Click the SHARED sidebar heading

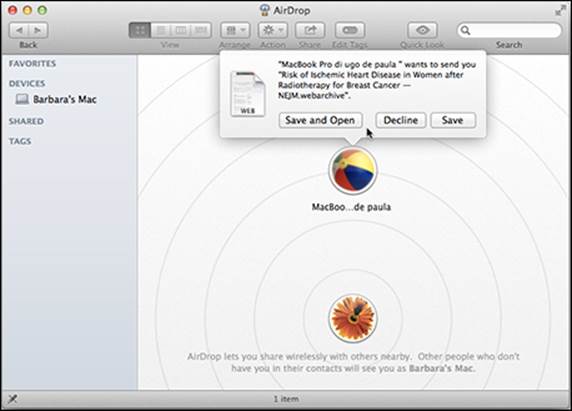[26, 121]
